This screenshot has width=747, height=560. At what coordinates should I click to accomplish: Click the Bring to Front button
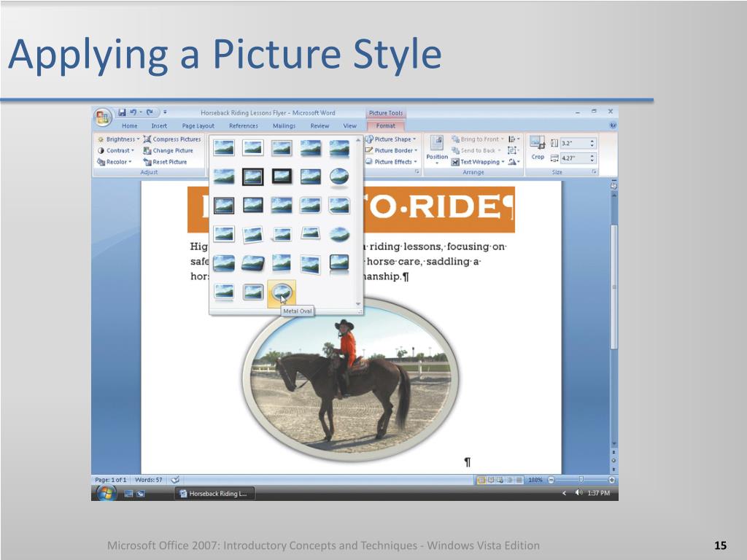coord(477,139)
